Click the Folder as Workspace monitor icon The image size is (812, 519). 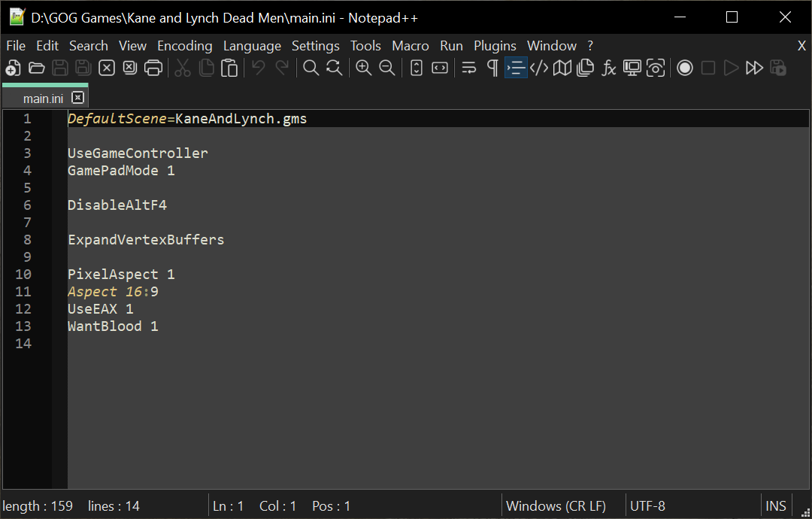pyautogui.click(x=632, y=68)
